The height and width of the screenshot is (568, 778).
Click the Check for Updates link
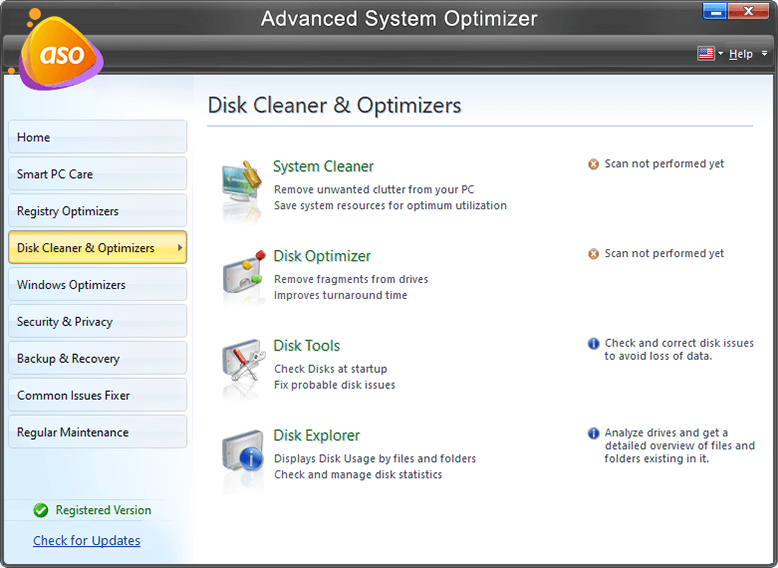(87, 540)
